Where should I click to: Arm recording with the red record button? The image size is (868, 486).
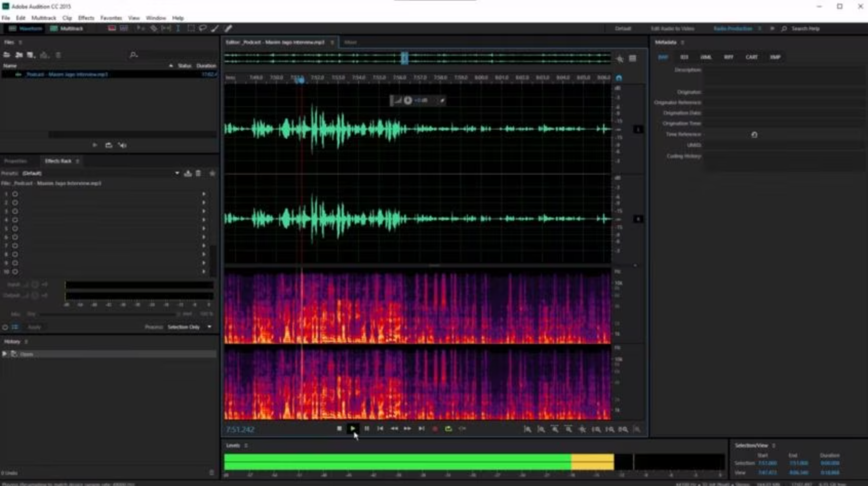434,430
